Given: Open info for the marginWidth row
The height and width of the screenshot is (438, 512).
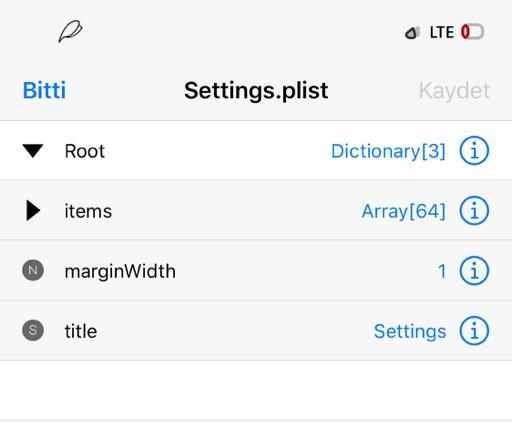Looking at the screenshot, I should (474, 271).
